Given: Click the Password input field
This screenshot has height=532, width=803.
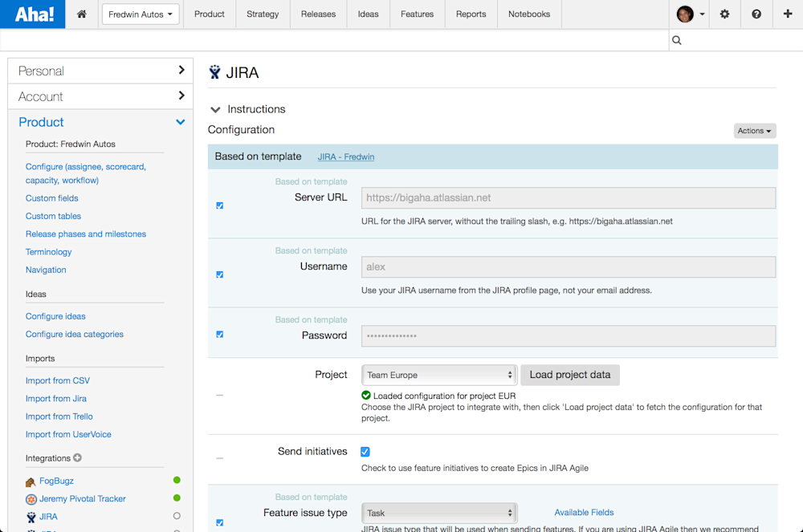Looking at the screenshot, I should tap(569, 336).
